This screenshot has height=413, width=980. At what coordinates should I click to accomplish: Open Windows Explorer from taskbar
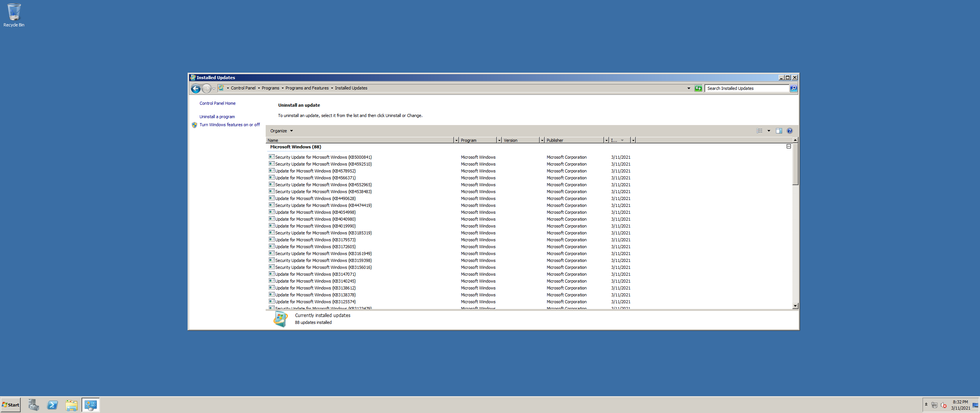(72, 405)
